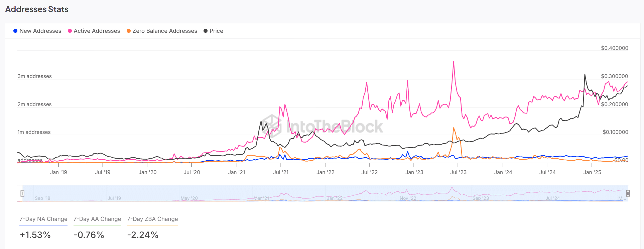Image resolution: width=644 pixels, height=249 pixels.
Task: Click the black Price legend dot
Action: point(205,31)
